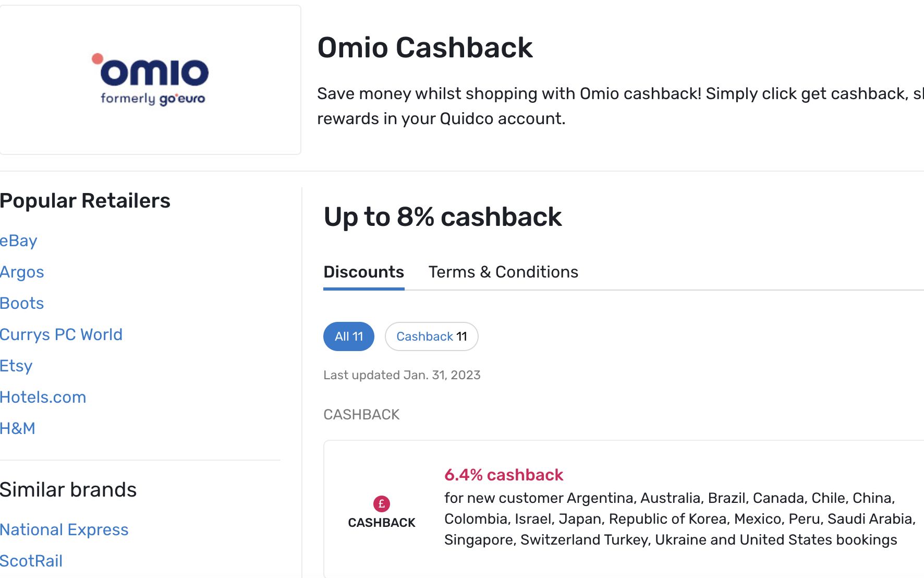Switch to the Discounts tab
Image resolution: width=924 pixels, height=578 pixels.
pos(364,272)
